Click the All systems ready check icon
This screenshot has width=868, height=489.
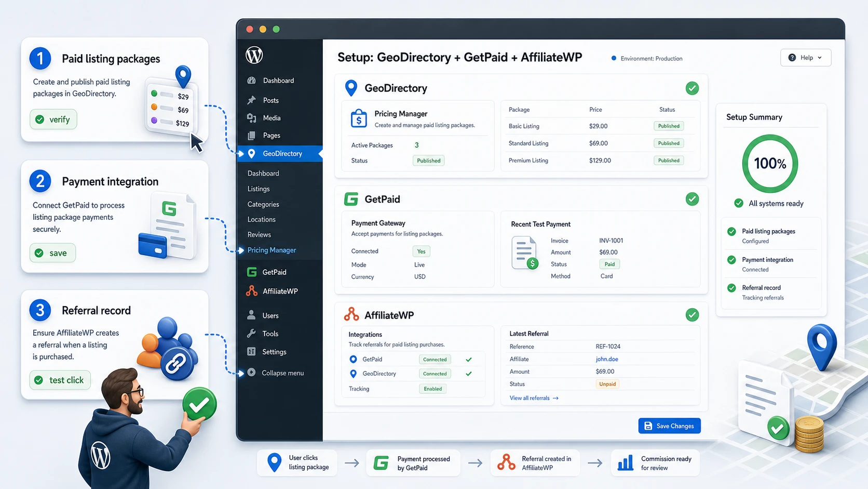click(x=738, y=203)
